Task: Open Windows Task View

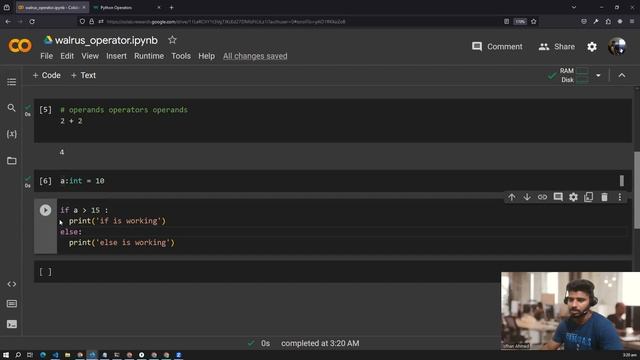Action: (x=30, y=355)
